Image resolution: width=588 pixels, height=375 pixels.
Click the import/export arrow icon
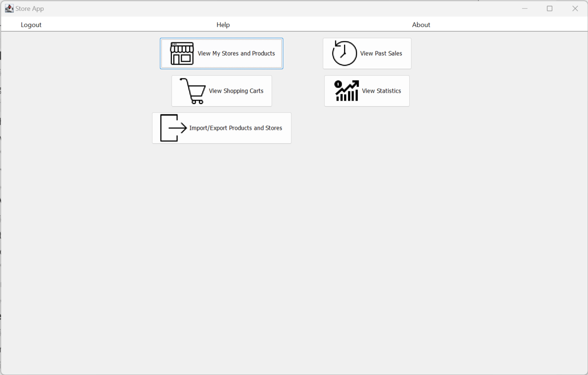tap(174, 128)
